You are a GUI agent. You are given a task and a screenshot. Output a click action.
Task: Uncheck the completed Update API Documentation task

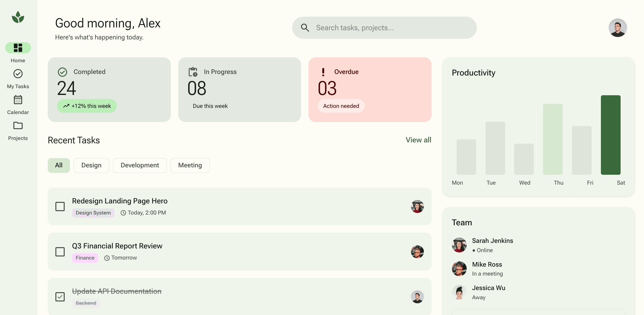[x=60, y=297]
